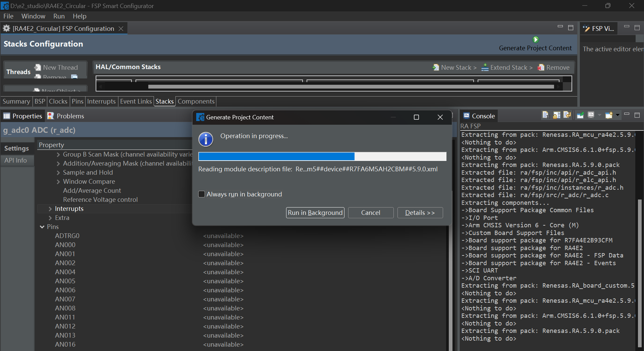Click the FSP Visualization view icon
This screenshot has width=644, height=351.
click(586, 29)
